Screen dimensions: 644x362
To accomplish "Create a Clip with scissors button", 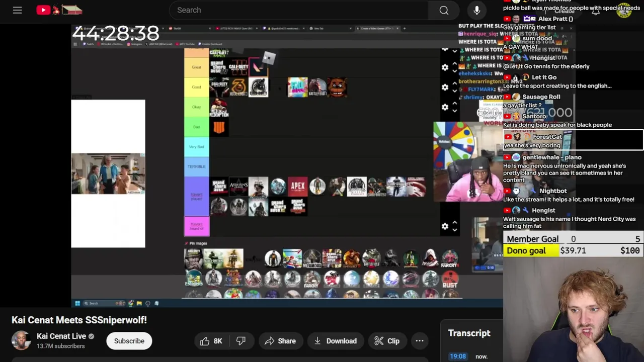I will tap(387, 341).
